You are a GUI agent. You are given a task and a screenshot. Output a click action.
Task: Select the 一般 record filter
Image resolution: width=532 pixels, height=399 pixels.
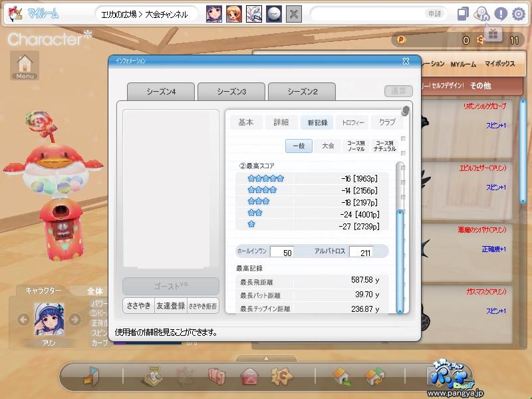point(299,146)
